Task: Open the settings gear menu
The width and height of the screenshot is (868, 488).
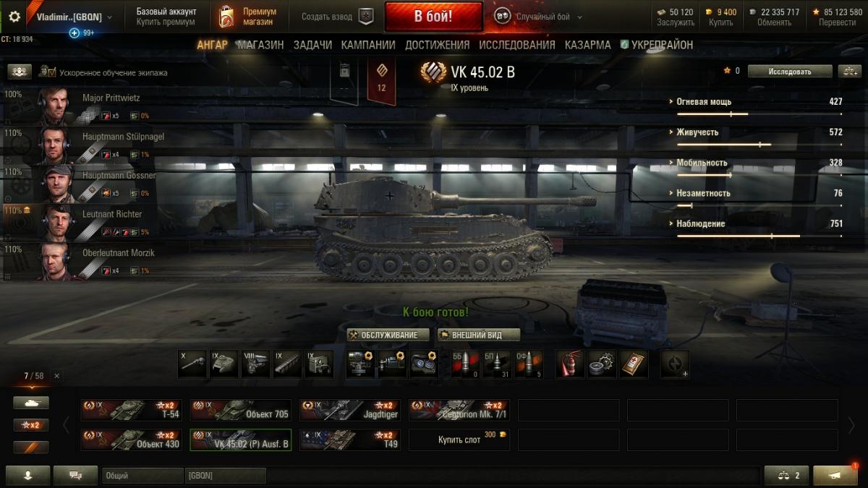Action: pos(14,16)
